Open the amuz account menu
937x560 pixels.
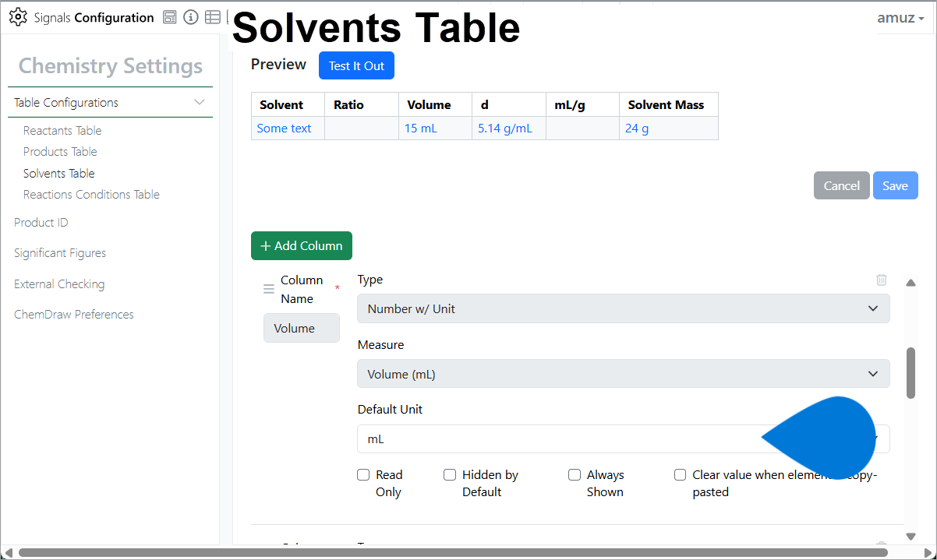(900, 17)
